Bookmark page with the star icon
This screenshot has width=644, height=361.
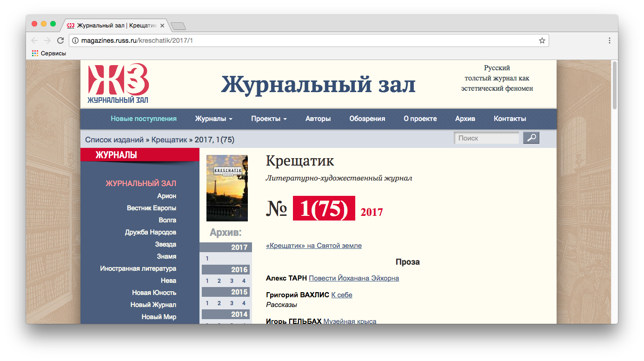pos(542,40)
